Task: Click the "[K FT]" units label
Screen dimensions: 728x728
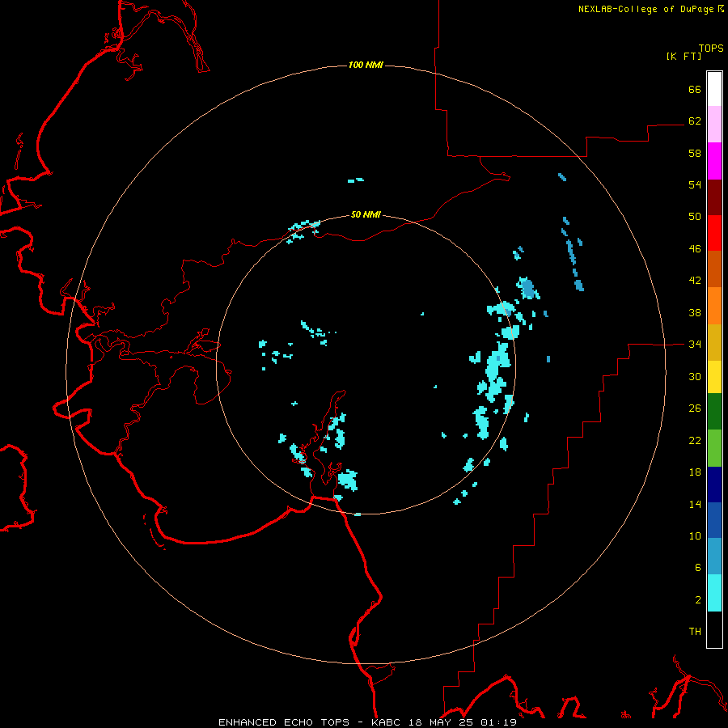Action: (684, 56)
